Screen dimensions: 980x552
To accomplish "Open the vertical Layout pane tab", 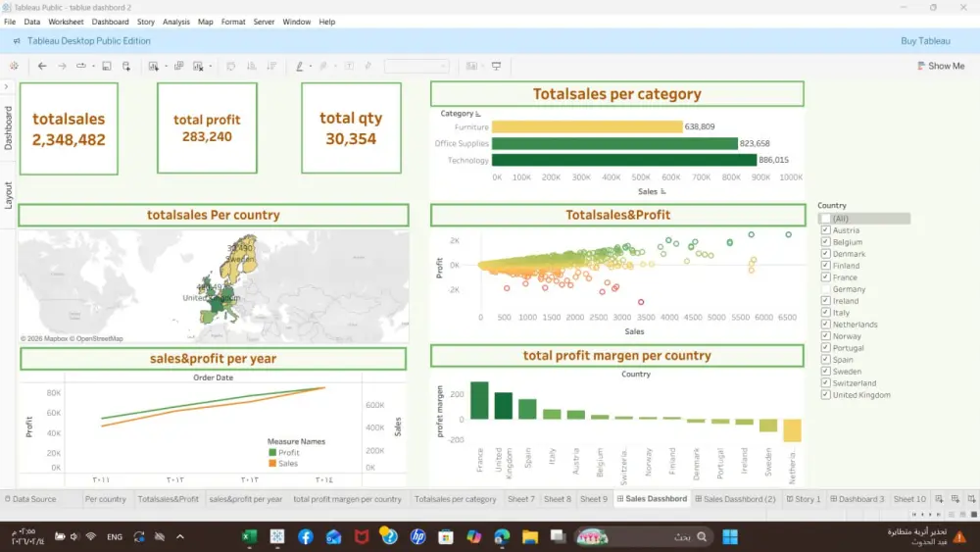I will tap(8, 195).
